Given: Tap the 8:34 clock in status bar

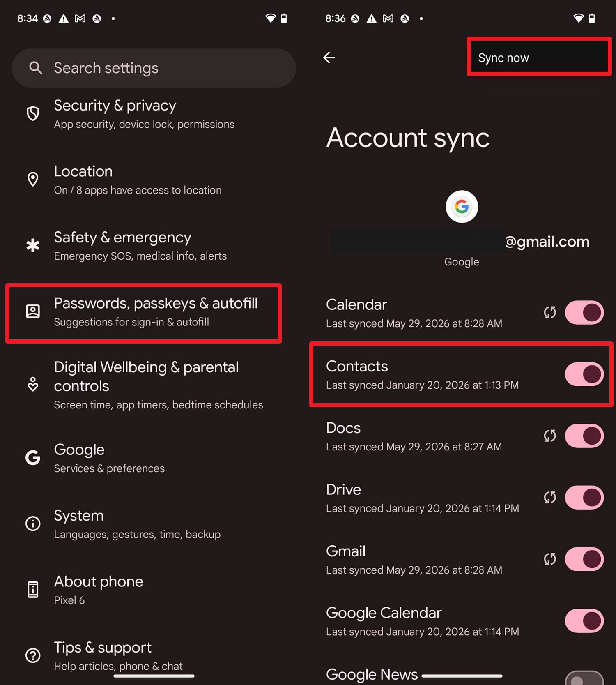Looking at the screenshot, I should pyautogui.click(x=28, y=18).
